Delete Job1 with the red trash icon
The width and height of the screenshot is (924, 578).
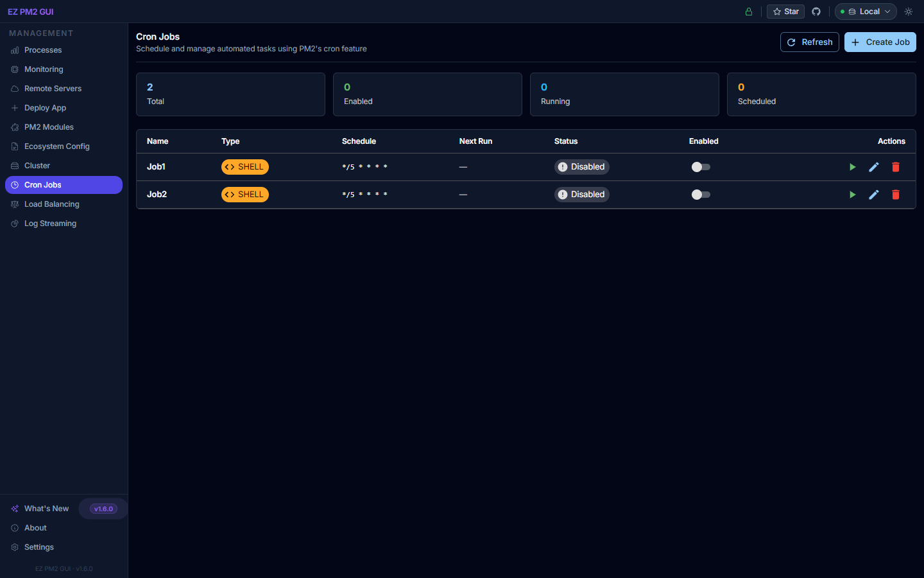pyautogui.click(x=895, y=167)
